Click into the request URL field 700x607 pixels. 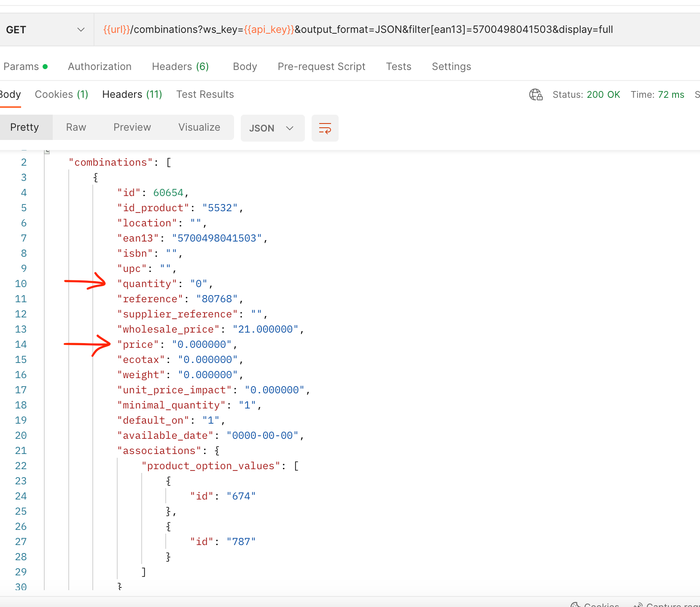coord(380,30)
